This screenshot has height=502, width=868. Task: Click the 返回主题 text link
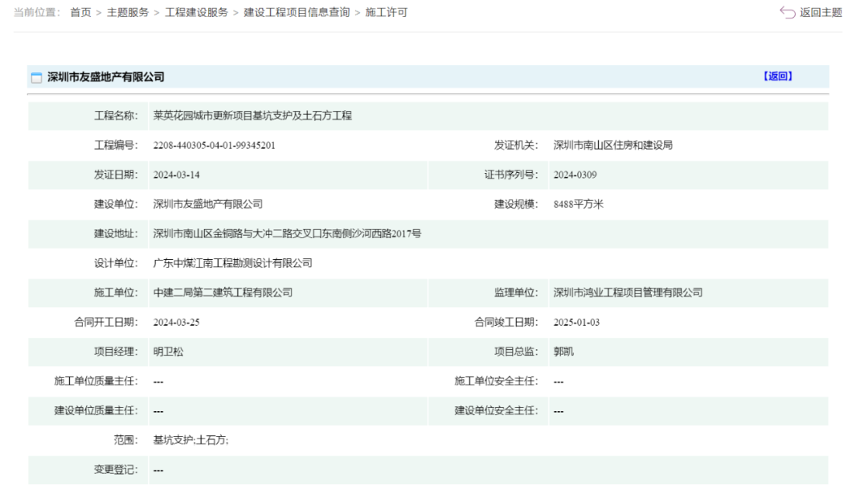(x=821, y=13)
